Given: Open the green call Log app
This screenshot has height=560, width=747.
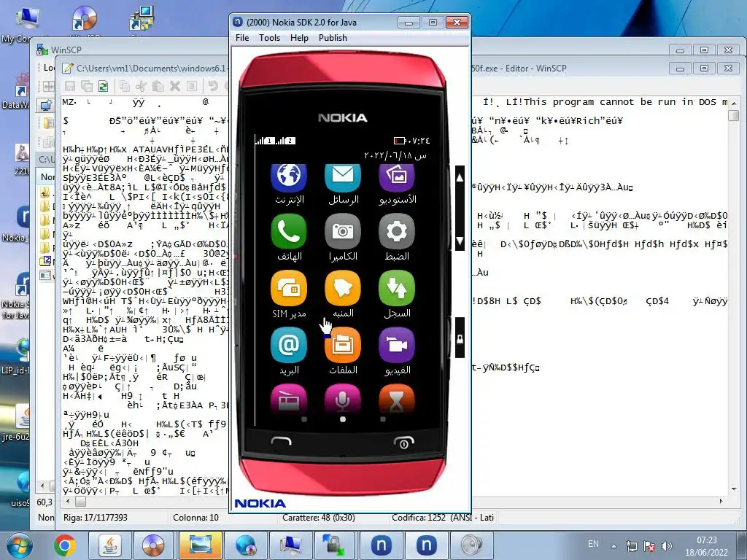Looking at the screenshot, I should 397,288.
